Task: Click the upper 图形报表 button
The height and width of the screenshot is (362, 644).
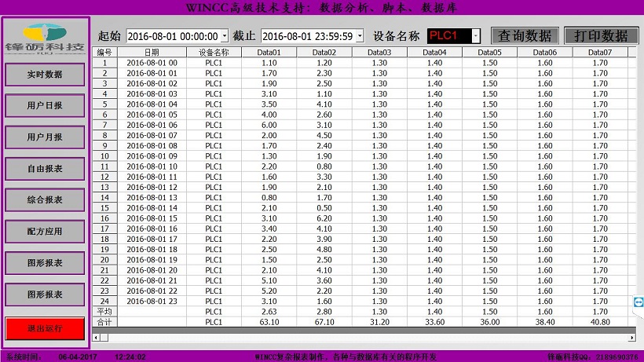Action: coord(45,263)
